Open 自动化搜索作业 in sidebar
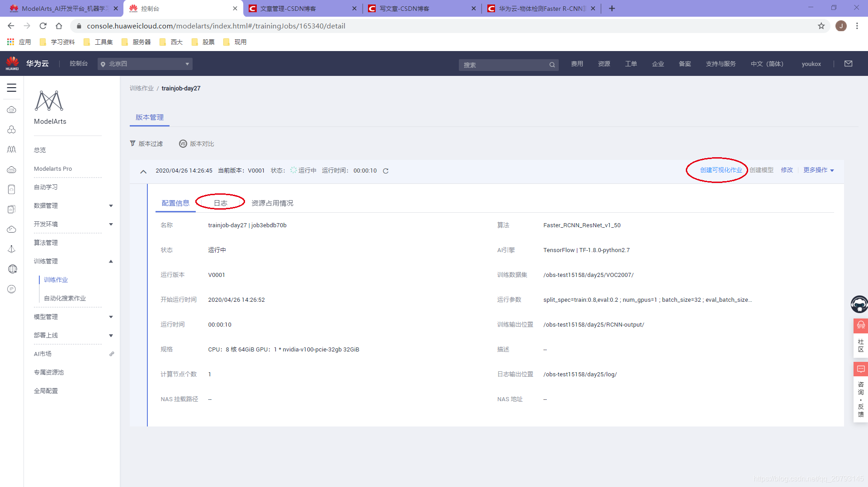This screenshot has height=487, width=868. 65,298
